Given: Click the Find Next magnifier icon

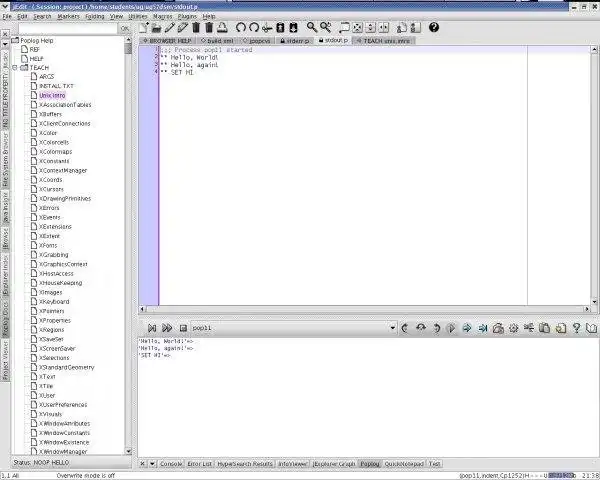Looking at the screenshot, I should tap(326, 28).
